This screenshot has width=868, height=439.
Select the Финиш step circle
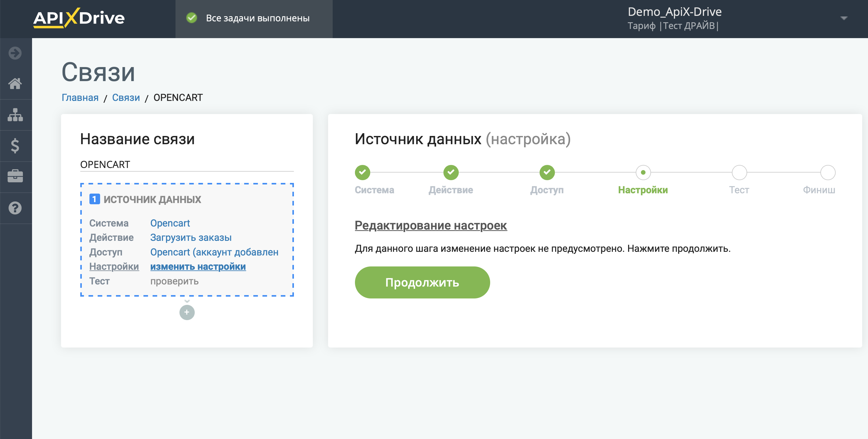[828, 172]
